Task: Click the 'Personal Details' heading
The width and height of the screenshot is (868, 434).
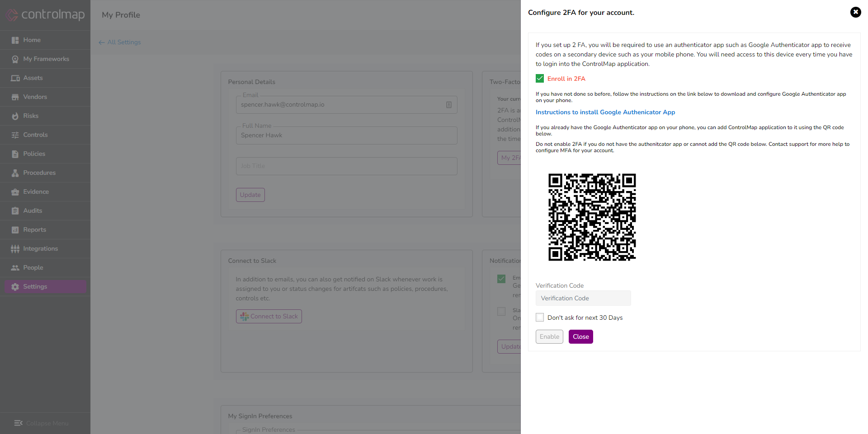Action: click(252, 82)
